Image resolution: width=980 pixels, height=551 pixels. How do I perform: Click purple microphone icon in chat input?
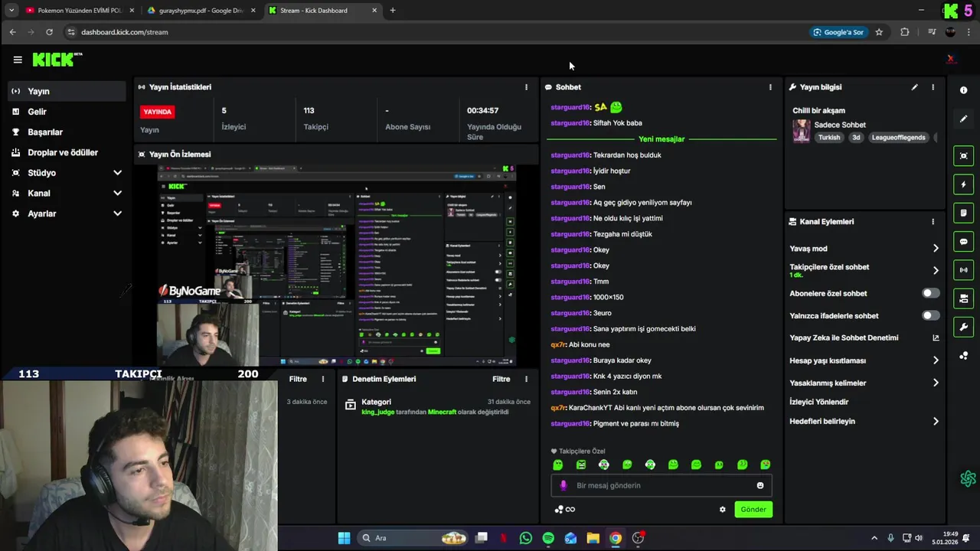tap(563, 485)
